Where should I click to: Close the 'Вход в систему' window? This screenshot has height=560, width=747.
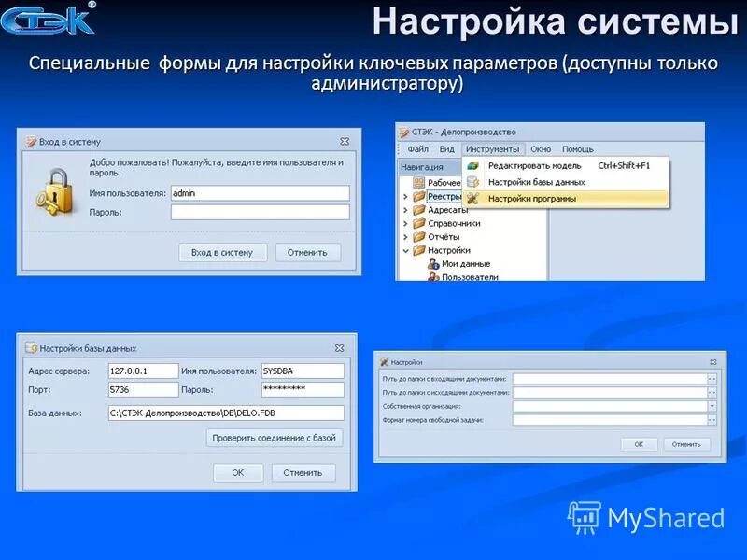point(345,142)
